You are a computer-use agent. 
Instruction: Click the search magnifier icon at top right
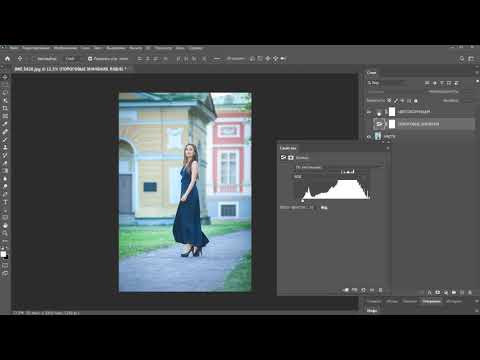[462, 59]
